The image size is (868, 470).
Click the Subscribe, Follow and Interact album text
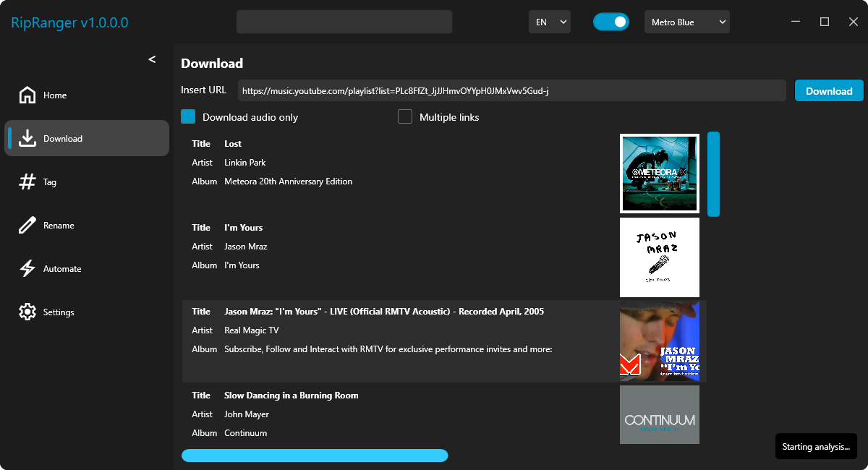[388, 349]
